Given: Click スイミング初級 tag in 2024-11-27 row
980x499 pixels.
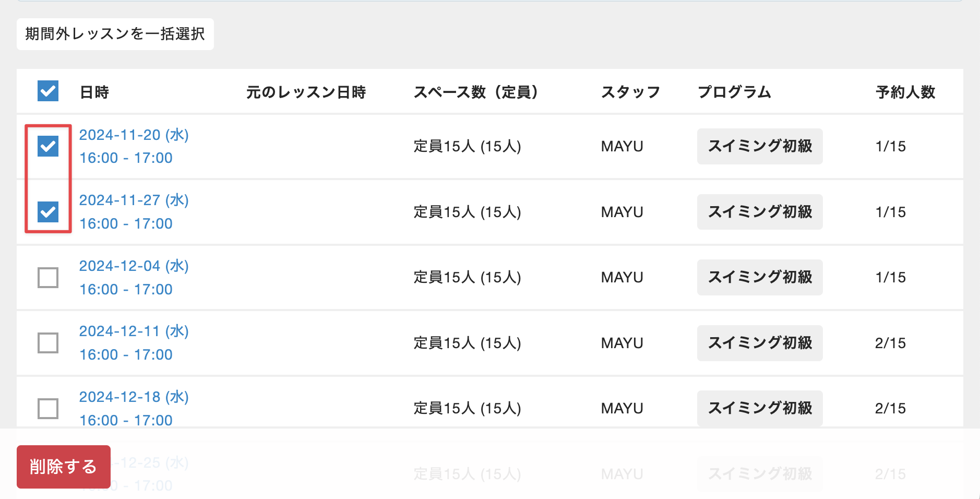Looking at the screenshot, I should [760, 212].
